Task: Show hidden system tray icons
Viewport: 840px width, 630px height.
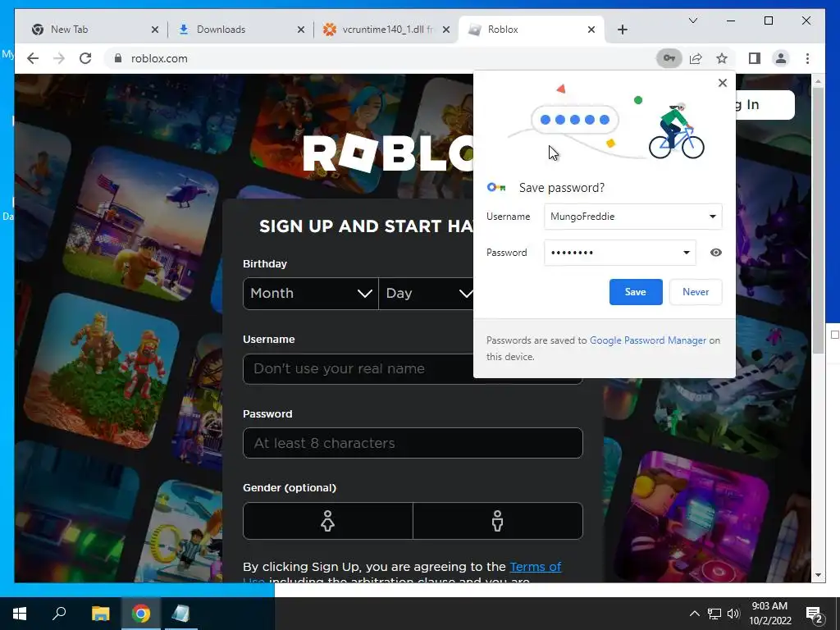Action: (694, 614)
